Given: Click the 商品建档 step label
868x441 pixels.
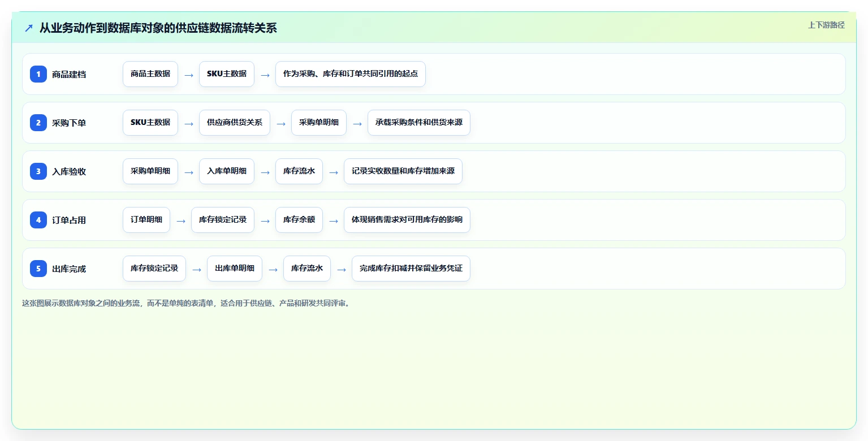Looking at the screenshot, I should click(69, 74).
